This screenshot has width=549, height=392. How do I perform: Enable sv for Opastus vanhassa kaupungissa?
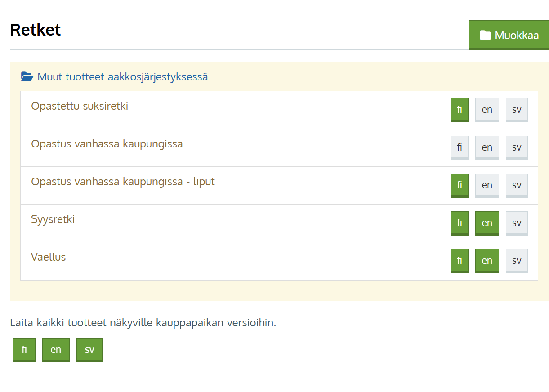click(x=517, y=147)
